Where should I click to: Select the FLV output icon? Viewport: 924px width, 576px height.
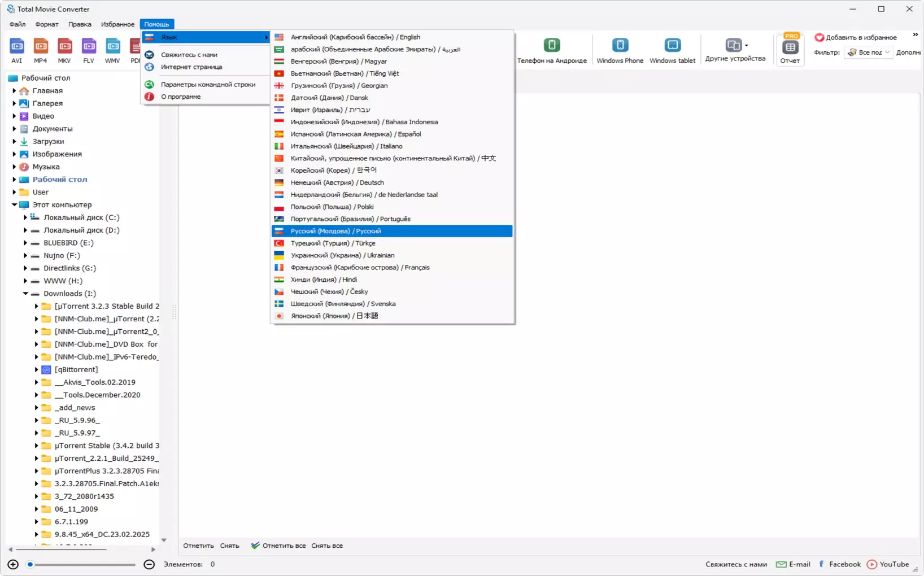point(89,50)
